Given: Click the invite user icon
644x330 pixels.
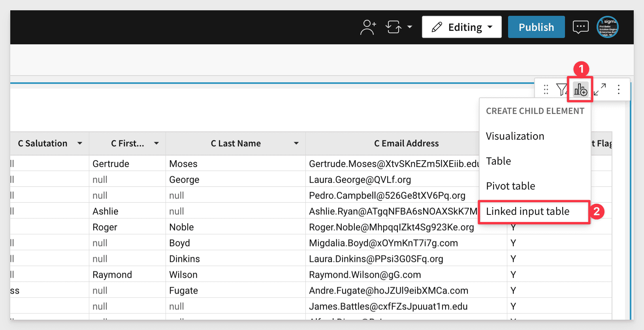Looking at the screenshot, I should point(368,27).
